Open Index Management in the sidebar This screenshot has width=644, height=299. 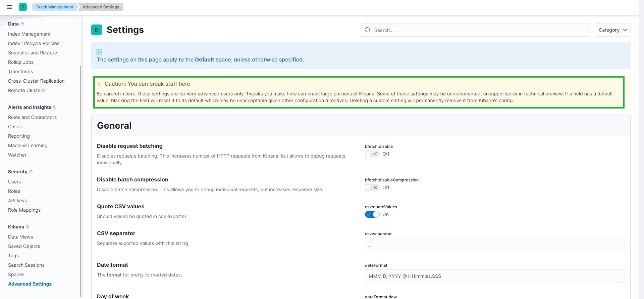coord(29,34)
